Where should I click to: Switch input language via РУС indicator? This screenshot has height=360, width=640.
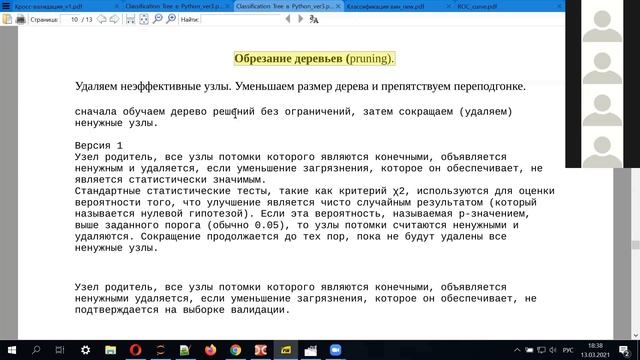point(568,350)
